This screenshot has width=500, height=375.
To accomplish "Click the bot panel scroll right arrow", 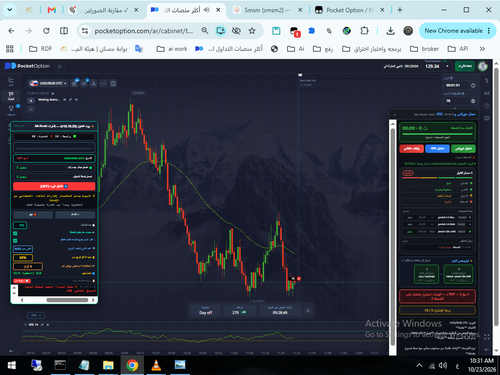I will [93, 300].
